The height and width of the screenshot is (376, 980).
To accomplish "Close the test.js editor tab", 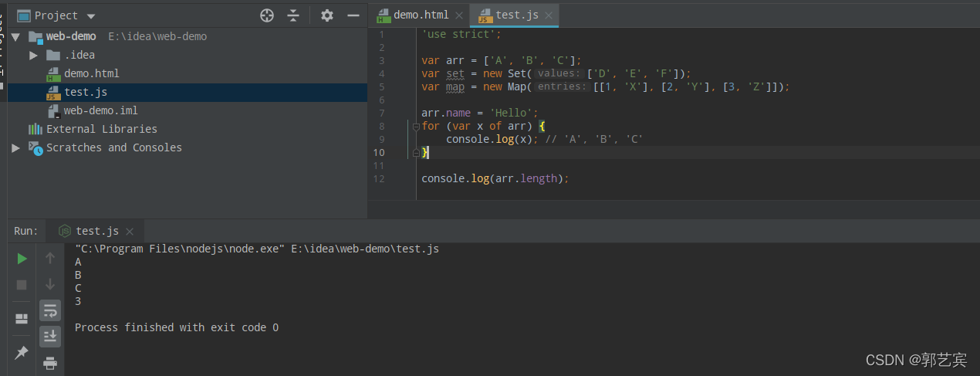I will coord(549,15).
